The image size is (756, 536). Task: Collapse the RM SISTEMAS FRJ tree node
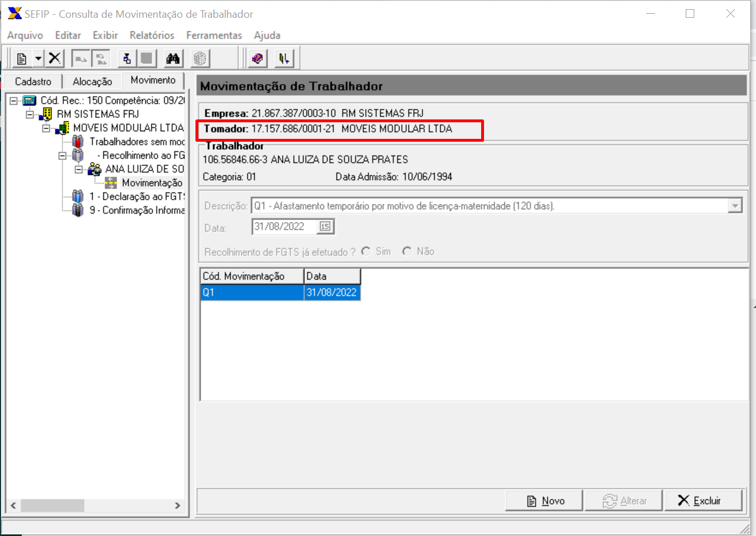pyautogui.click(x=30, y=114)
